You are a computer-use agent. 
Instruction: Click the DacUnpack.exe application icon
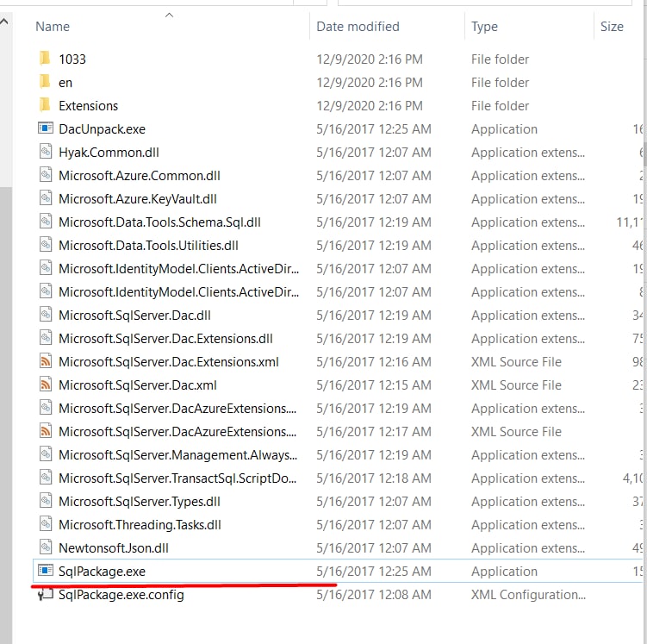pos(46,128)
